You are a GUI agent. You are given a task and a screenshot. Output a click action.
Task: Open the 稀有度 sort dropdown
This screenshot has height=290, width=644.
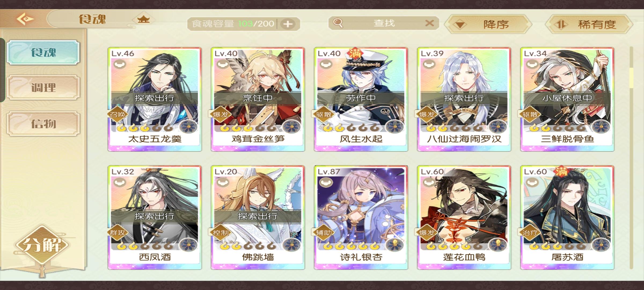589,24
